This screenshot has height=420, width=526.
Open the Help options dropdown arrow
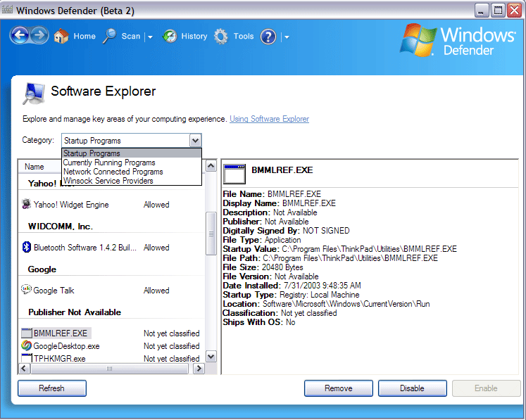tap(287, 37)
